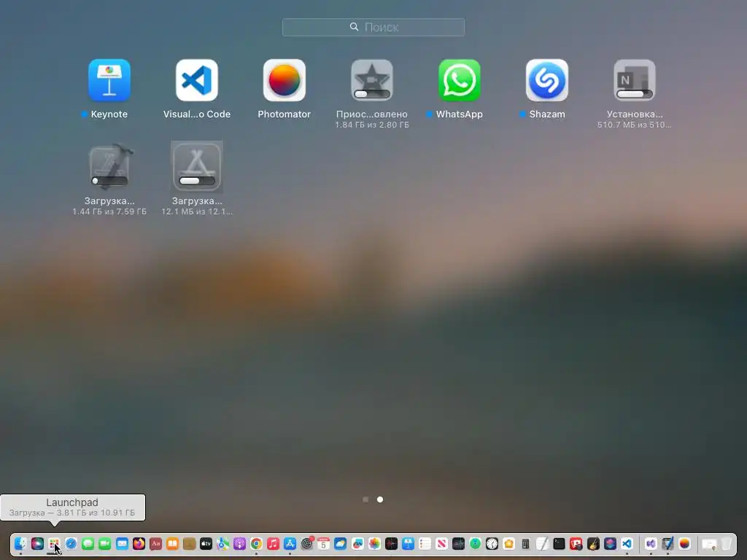Click the installing OneNote app icon
747x560 pixels.
point(635,80)
